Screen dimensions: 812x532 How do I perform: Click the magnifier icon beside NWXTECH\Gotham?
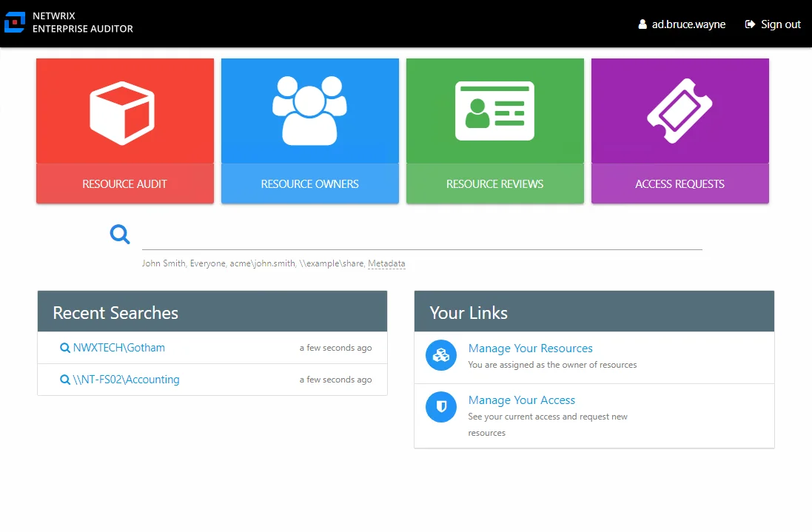64,348
